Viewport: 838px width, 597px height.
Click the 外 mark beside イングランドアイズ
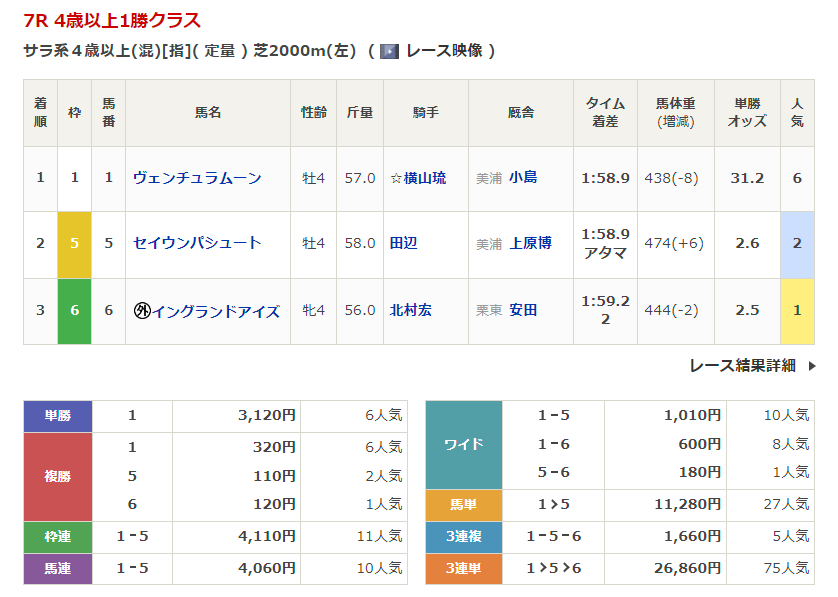(142, 311)
